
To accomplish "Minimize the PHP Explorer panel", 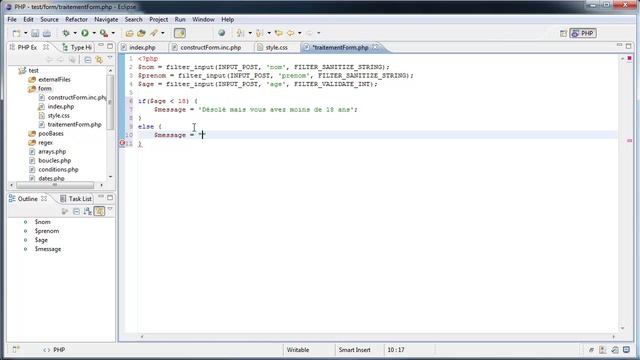I will point(101,46).
